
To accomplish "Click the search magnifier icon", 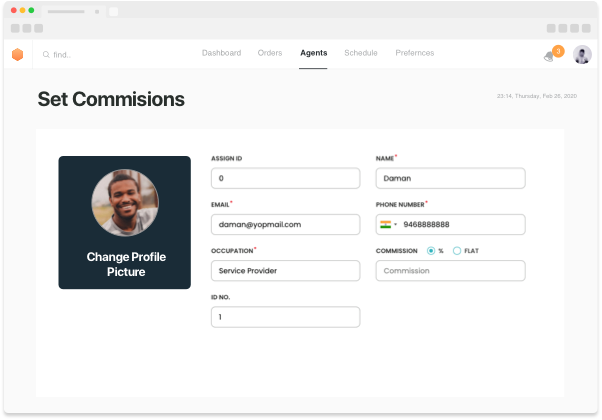I will (46, 55).
